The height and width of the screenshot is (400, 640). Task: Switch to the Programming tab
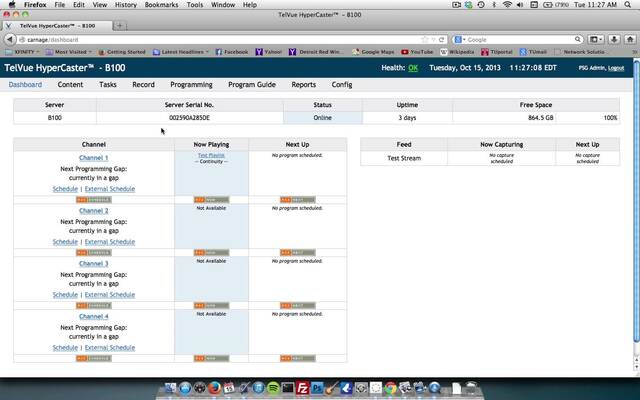pos(191,85)
